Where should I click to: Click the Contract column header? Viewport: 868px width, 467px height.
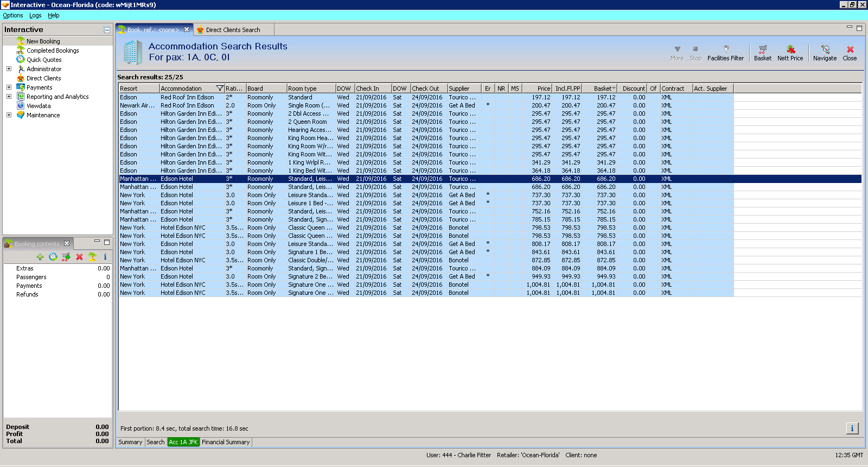[x=676, y=89]
